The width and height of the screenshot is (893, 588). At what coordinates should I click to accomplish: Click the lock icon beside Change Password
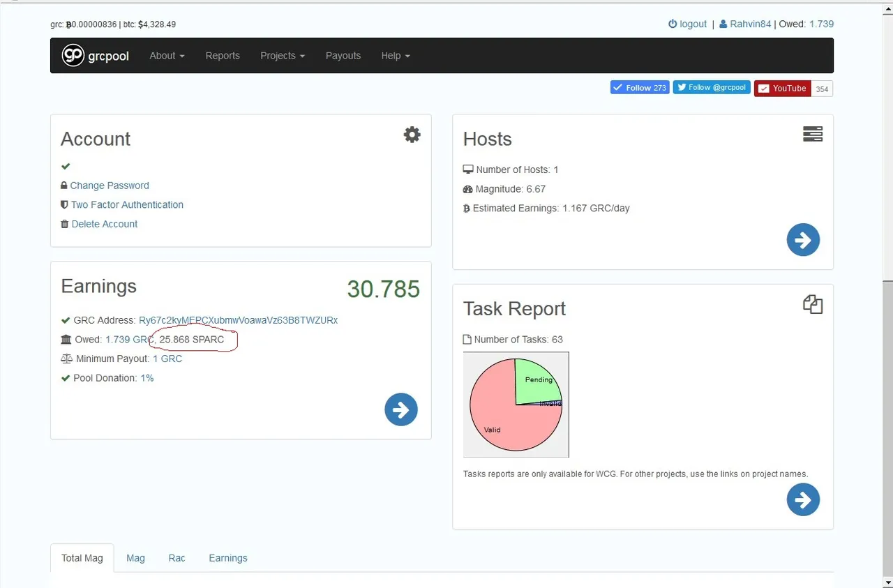64,186
